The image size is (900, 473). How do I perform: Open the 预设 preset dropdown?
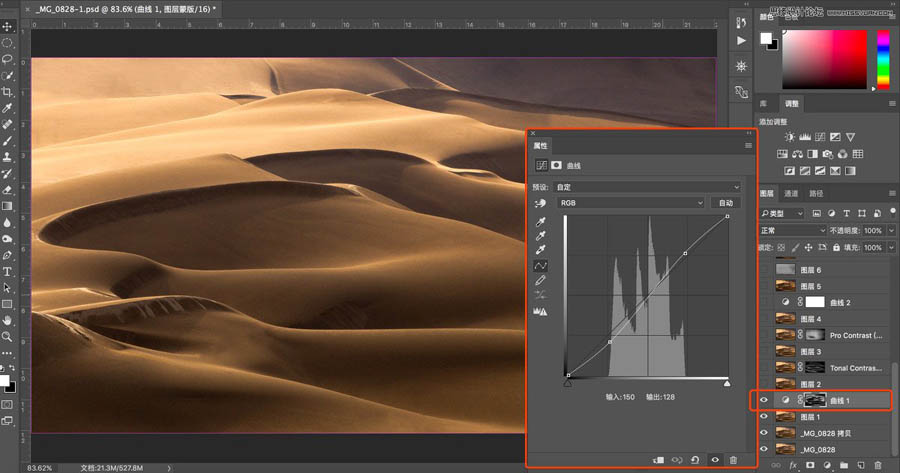(648, 187)
